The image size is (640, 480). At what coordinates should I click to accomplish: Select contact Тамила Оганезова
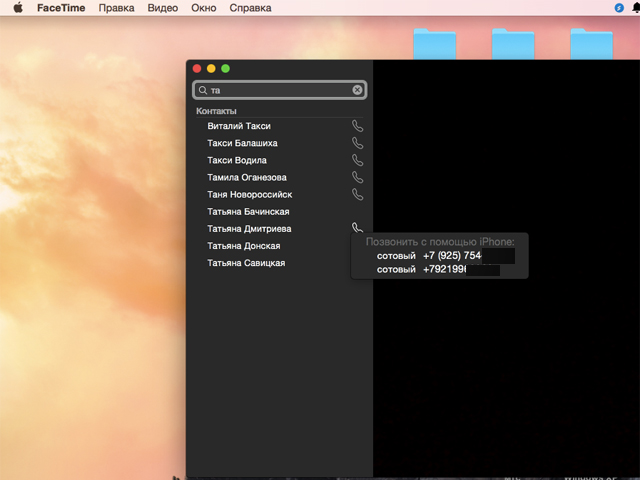point(247,178)
